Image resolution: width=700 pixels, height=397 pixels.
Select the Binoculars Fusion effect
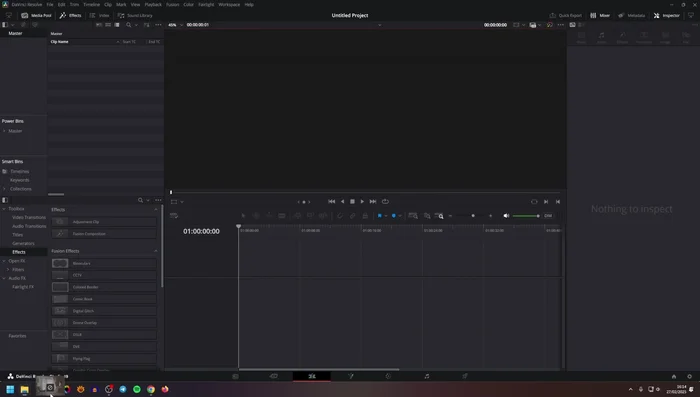pyautogui.click(x=104, y=263)
